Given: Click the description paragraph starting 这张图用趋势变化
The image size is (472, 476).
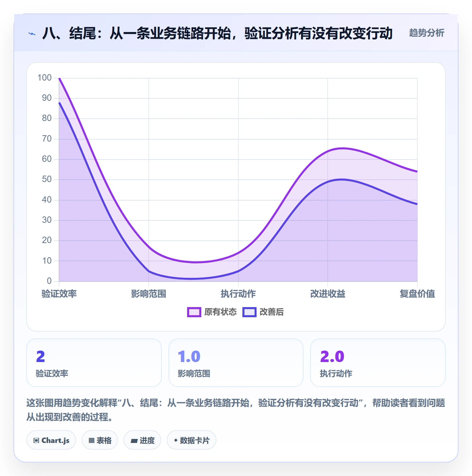Looking at the screenshot, I should pos(236,410).
